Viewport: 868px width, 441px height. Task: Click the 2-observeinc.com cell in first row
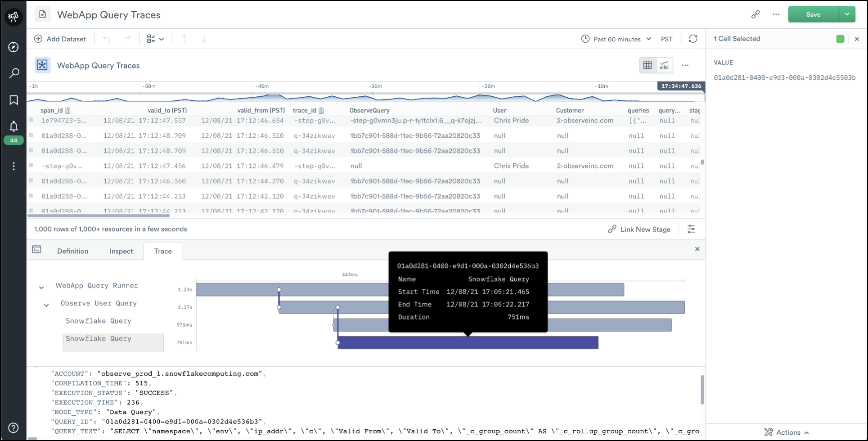pyautogui.click(x=585, y=121)
